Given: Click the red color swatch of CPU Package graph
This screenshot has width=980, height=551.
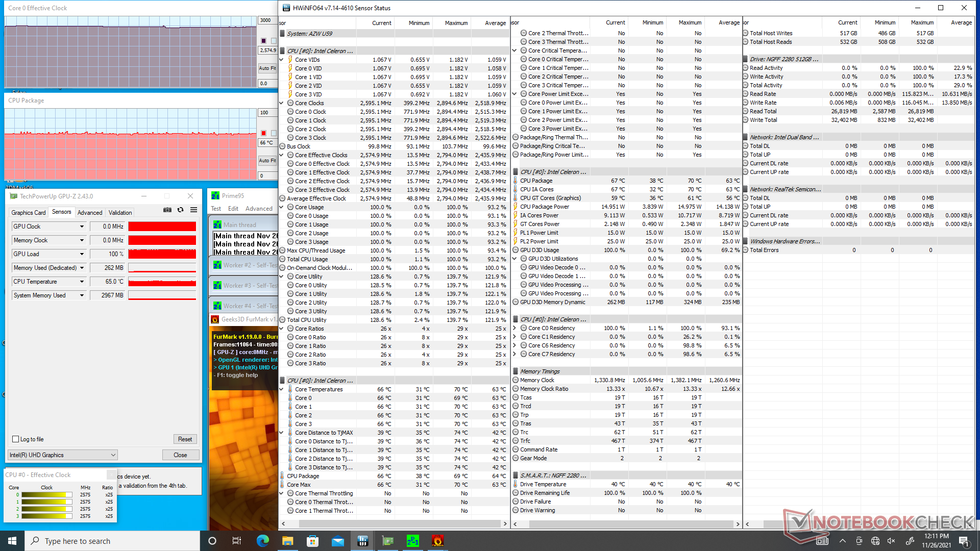Looking at the screenshot, I should coord(264,133).
